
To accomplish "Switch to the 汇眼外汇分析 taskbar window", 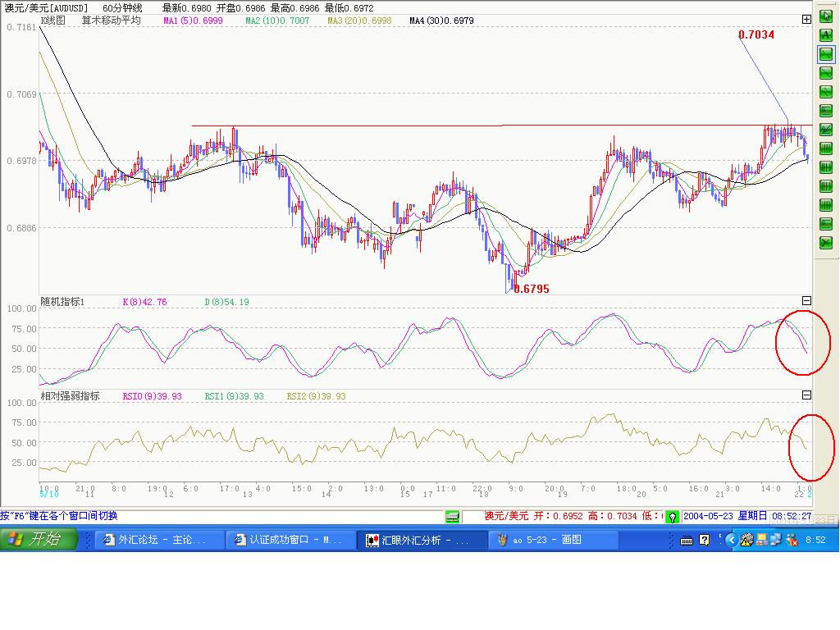I will point(422,540).
